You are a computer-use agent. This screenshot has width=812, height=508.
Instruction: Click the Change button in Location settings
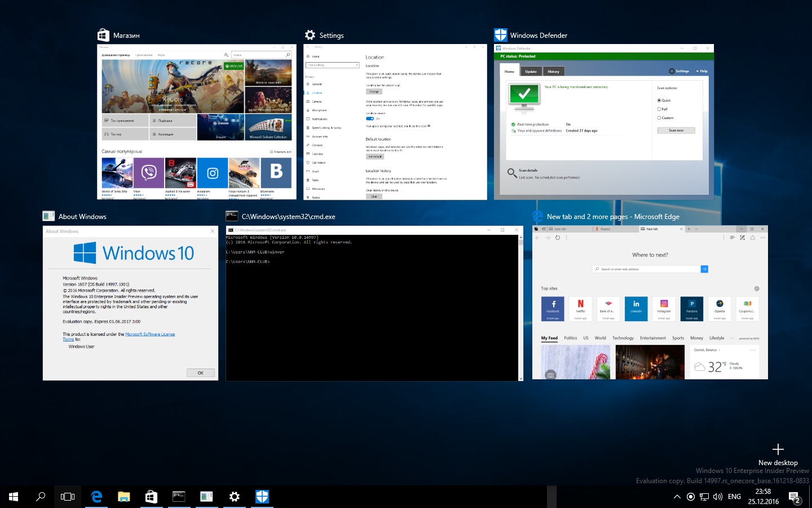point(374,91)
